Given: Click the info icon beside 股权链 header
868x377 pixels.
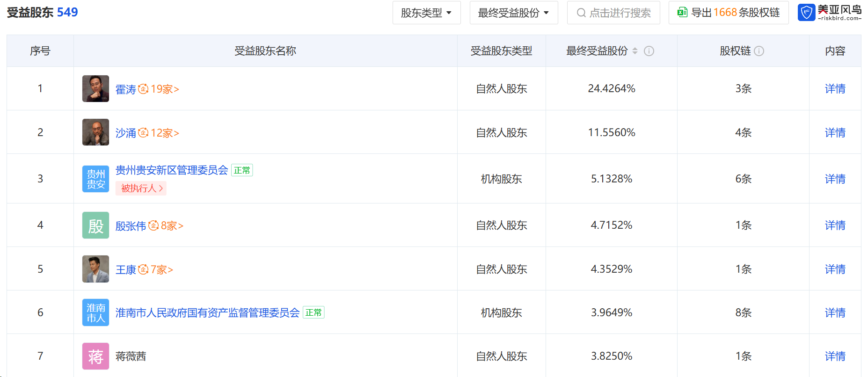Looking at the screenshot, I should click(x=759, y=51).
